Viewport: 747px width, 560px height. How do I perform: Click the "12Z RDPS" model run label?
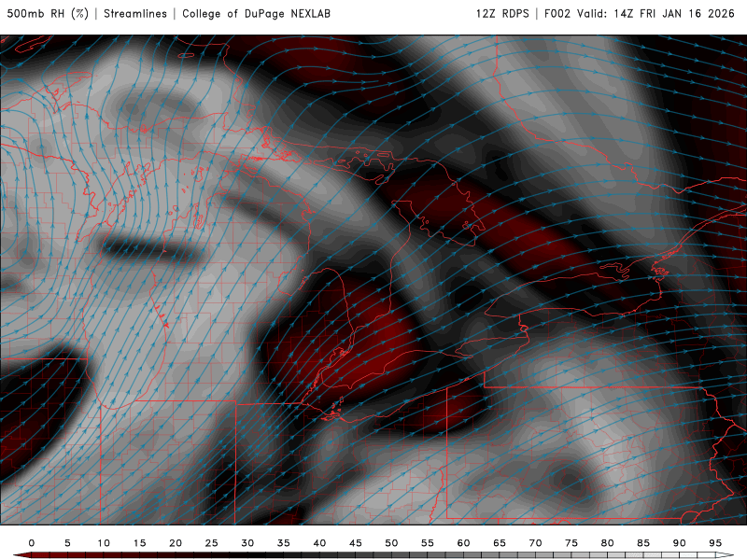[x=502, y=13]
